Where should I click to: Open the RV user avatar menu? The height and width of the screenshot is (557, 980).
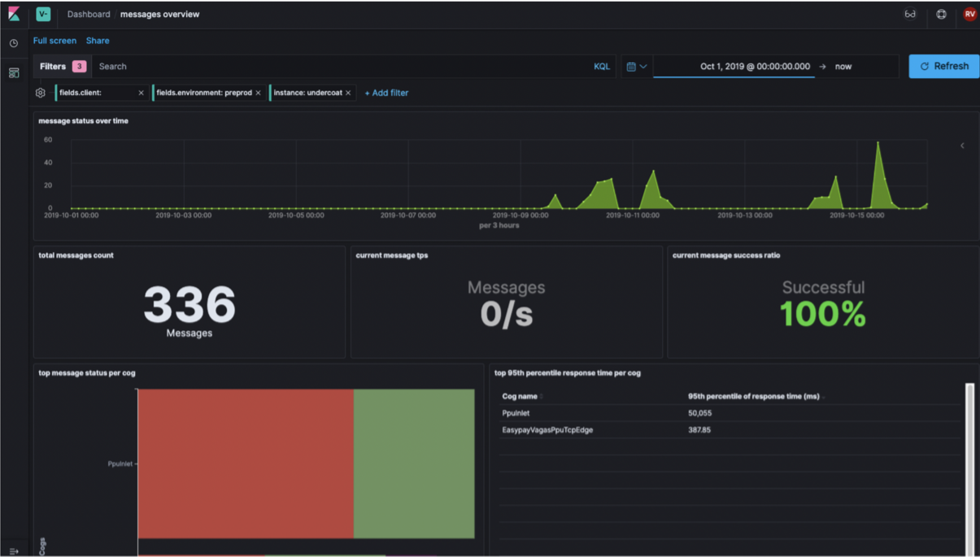pyautogui.click(x=969, y=15)
